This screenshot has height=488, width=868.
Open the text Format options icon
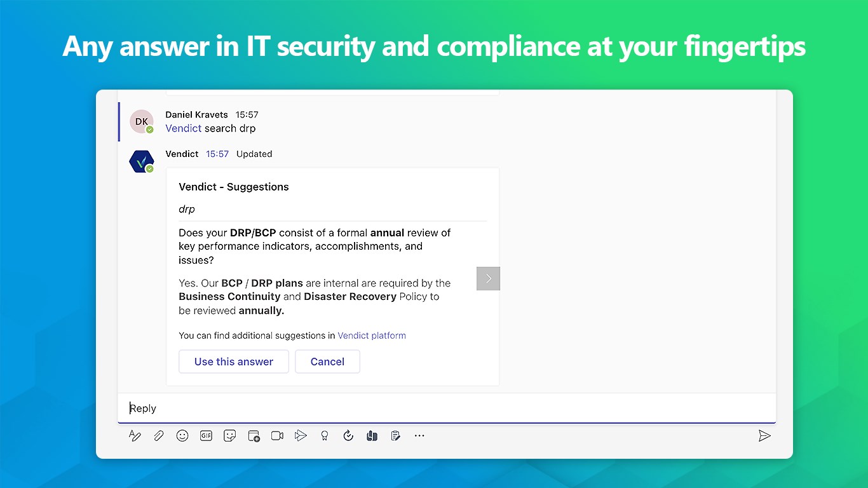point(135,436)
